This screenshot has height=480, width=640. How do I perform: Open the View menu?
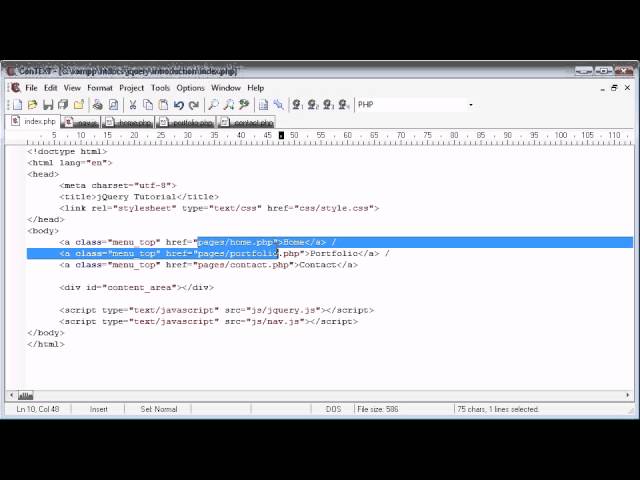click(72, 88)
